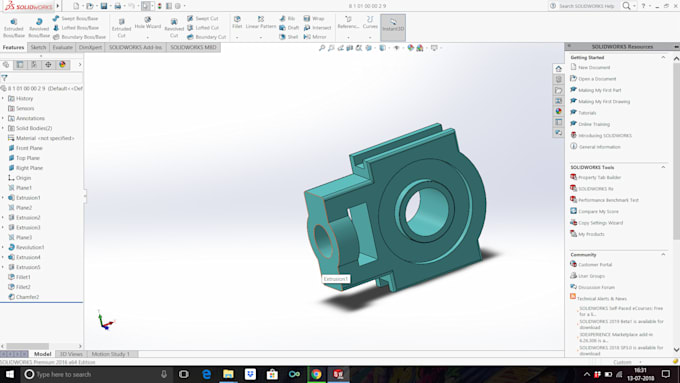Open Appearances tab icon in task pane
Viewport: 680px width, 383px height.
click(559, 111)
